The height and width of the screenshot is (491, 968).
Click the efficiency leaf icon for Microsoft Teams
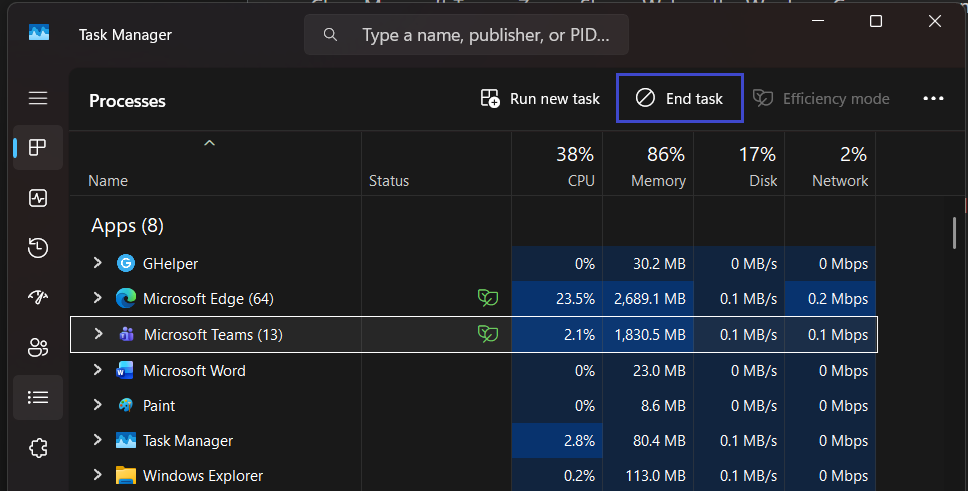click(x=488, y=334)
